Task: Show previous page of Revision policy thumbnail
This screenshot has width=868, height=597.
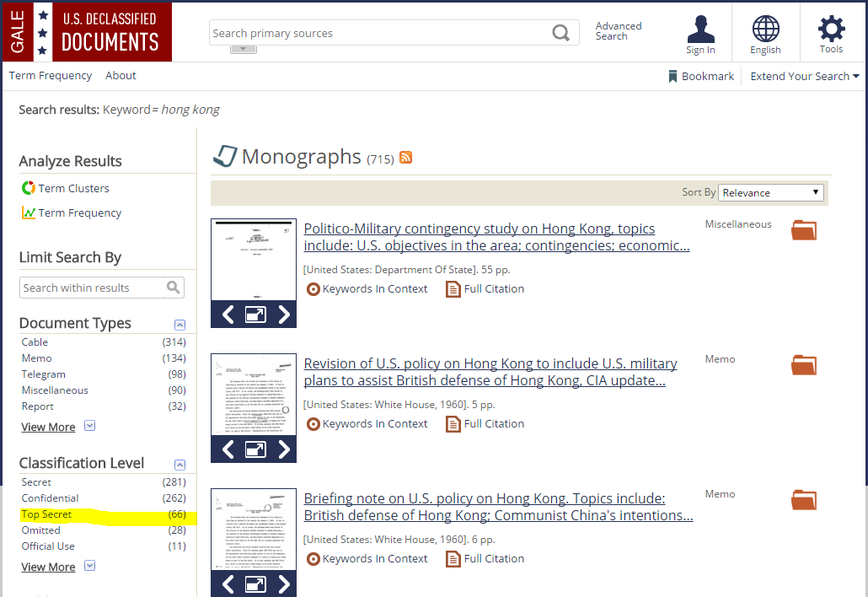Action: pos(228,449)
